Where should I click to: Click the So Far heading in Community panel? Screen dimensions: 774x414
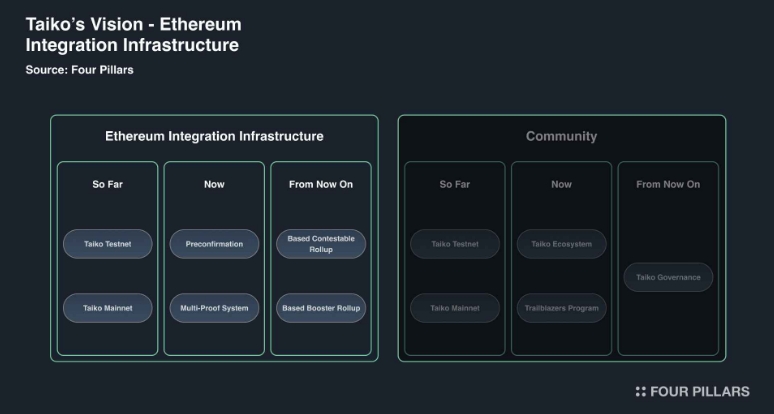pyautogui.click(x=455, y=184)
